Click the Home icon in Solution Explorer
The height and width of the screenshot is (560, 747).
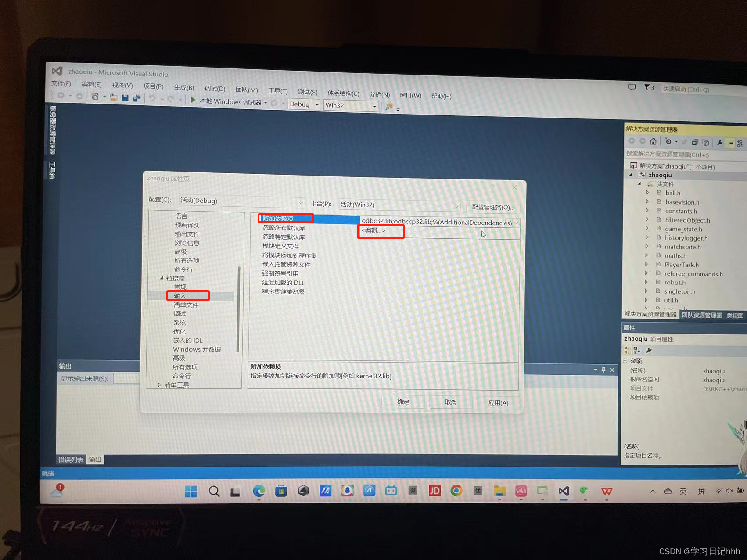coord(653,141)
